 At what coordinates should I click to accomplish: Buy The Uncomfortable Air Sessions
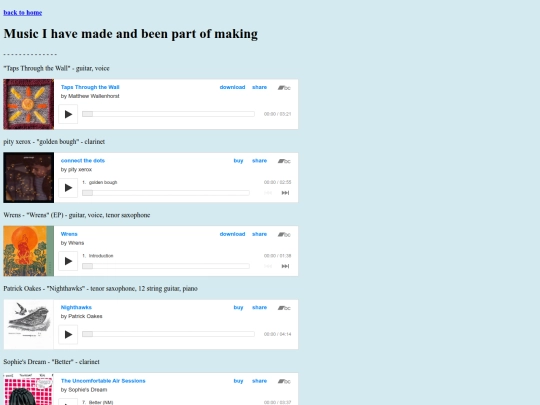[x=238, y=381]
